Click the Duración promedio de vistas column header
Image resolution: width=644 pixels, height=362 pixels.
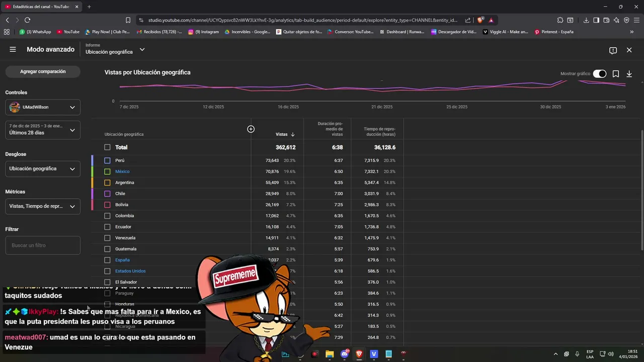coord(330,129)
